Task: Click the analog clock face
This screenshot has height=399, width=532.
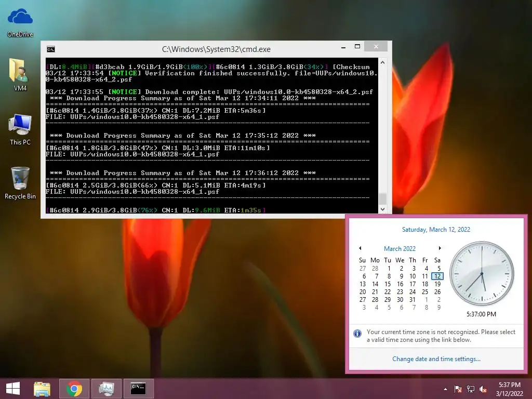Action: pyautogui.click(x=482, y=273)
